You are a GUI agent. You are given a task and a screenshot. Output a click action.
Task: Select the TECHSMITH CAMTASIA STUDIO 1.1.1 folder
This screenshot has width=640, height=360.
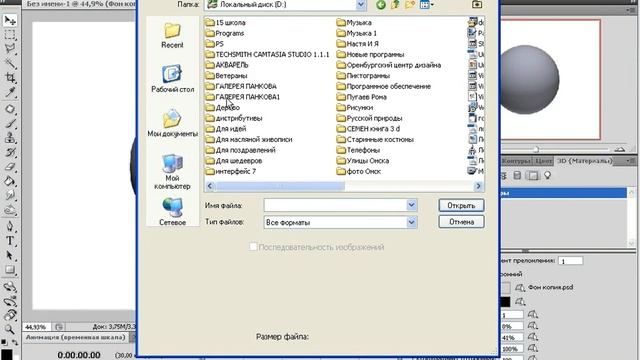tap(267, 54)
